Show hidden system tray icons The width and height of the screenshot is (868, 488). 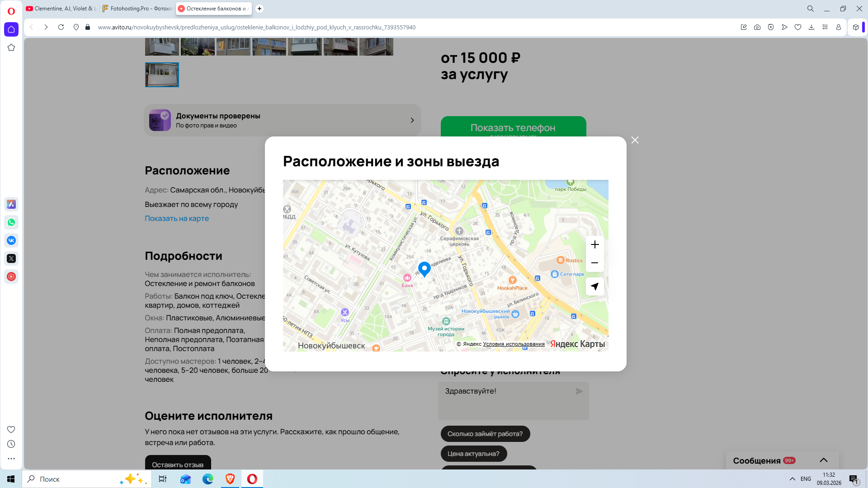(792, 479)
